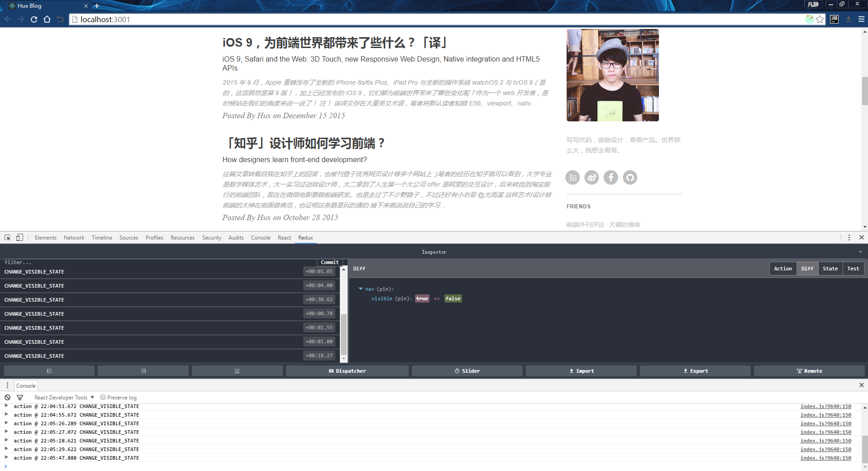Open the React Developer Tools context dropdown

[x=64, y=398]
